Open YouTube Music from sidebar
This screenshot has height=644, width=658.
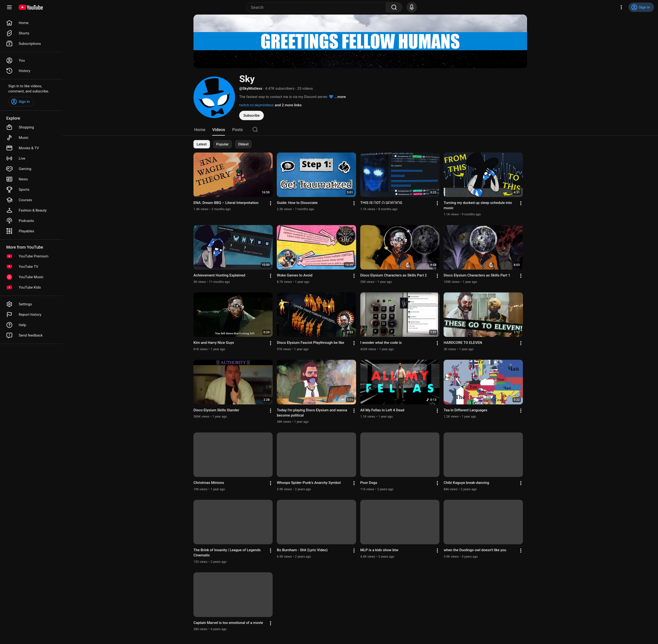point(31,277)
